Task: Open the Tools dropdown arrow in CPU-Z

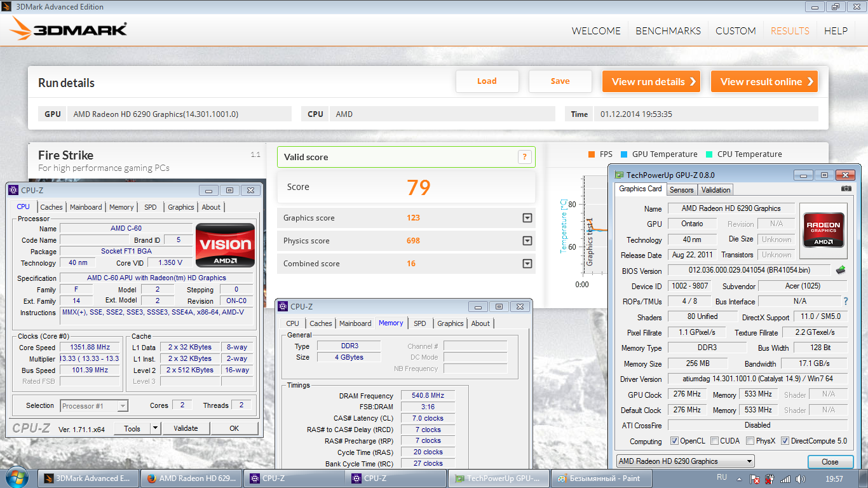Action: 155,428
